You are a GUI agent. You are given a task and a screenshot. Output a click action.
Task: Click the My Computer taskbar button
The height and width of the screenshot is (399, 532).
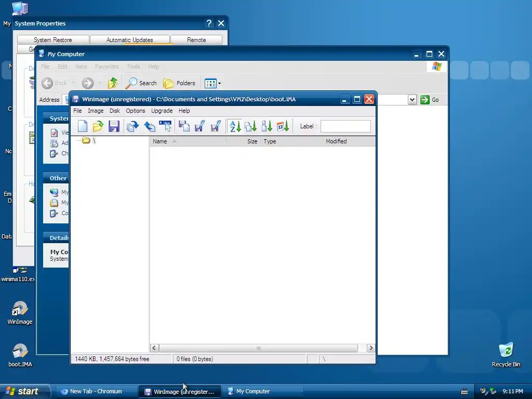(x=262, y=391)
